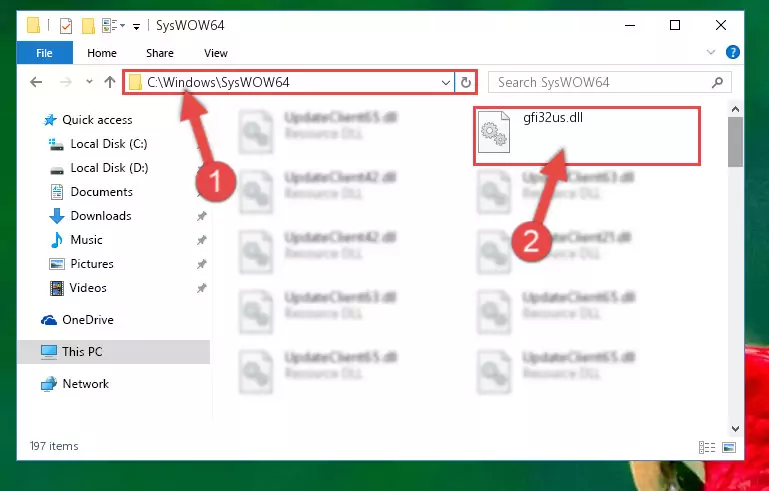This screenshot has height=491, width=769.
Task: Go forward with the right arrow
Action: [66, 82]
